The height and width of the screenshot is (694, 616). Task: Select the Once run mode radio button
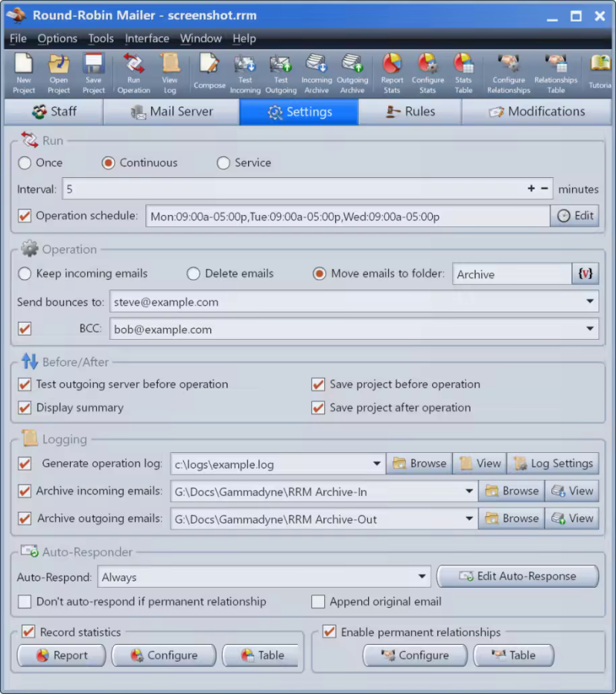(x=25, y=163)
